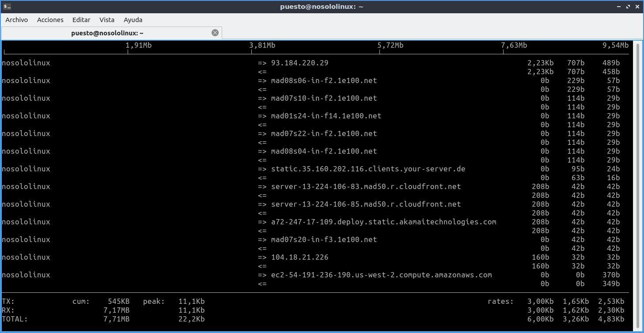Image resolution: width=644 pixels, height=333 pixels.
Task: Click the your-server.de host entry
Action: tap(368, 169)
